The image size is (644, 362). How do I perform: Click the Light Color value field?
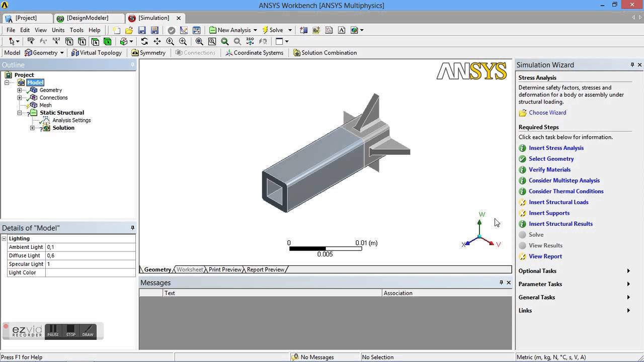[91, 273]
